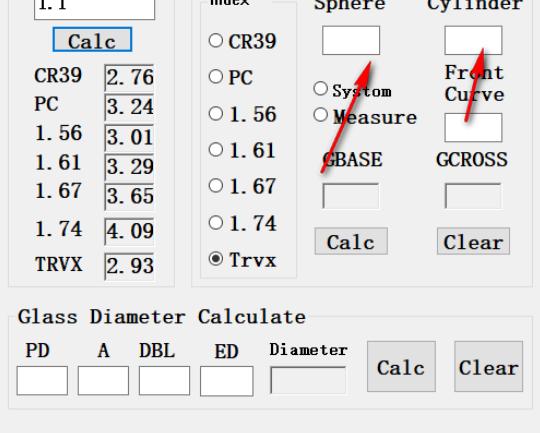The width and height of the screenshot is (540, 433).
Task: Focus the Cylinder input field
Action: tap(473, 40)
